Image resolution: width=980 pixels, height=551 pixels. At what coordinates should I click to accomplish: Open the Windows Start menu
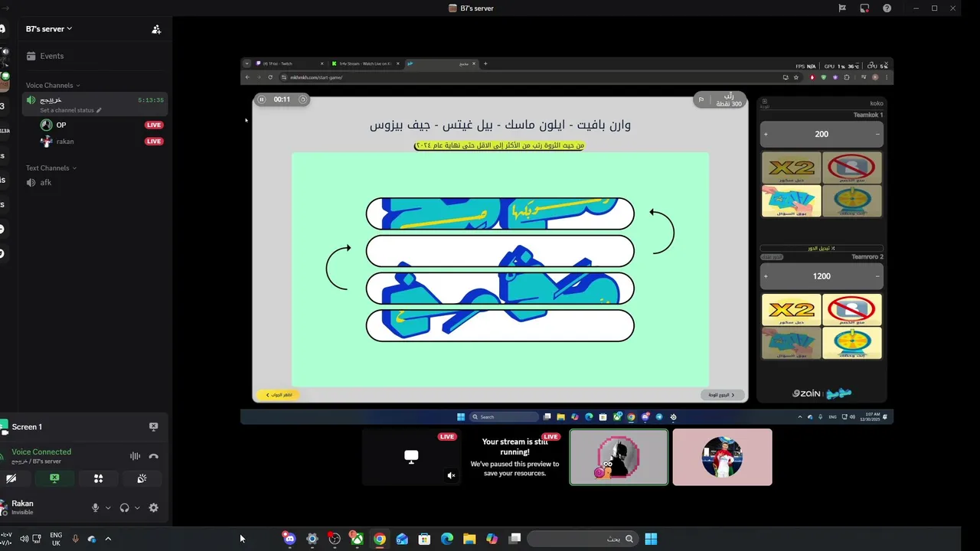651,539
